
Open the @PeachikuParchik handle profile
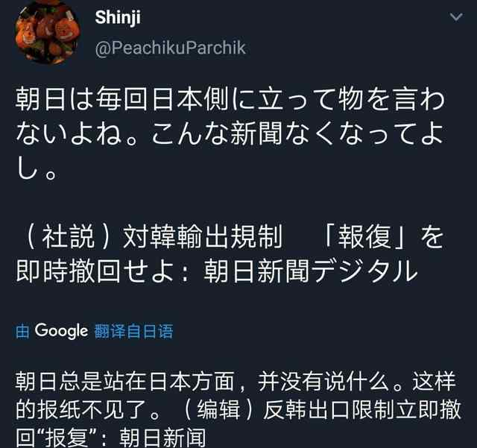click(171, 48)
